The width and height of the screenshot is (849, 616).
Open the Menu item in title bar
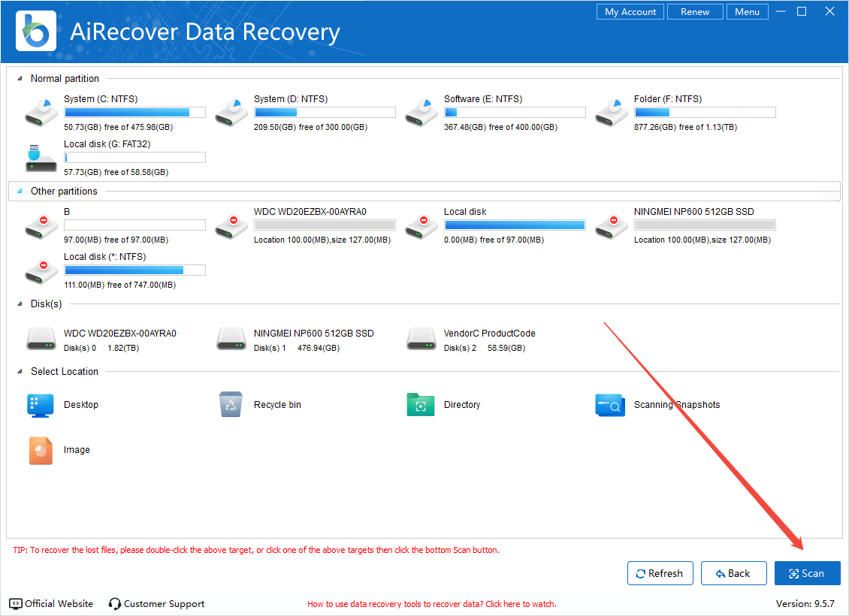pyautogui.click(x=747, y=12)
